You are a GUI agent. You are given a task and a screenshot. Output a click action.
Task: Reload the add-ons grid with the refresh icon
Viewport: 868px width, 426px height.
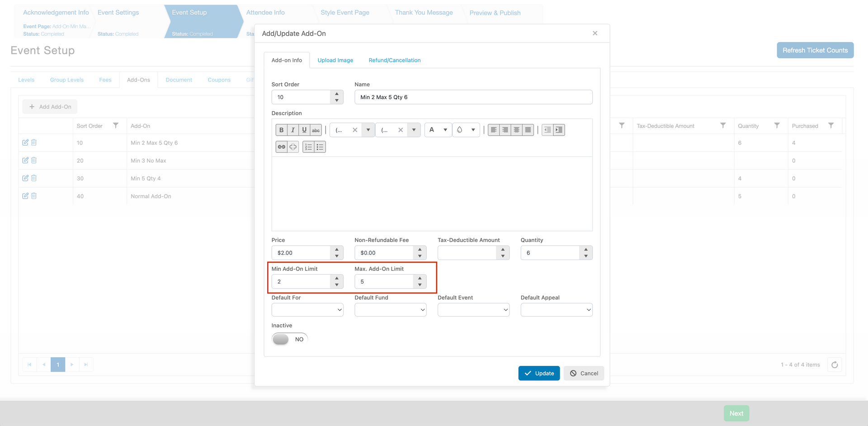point(835,364)
